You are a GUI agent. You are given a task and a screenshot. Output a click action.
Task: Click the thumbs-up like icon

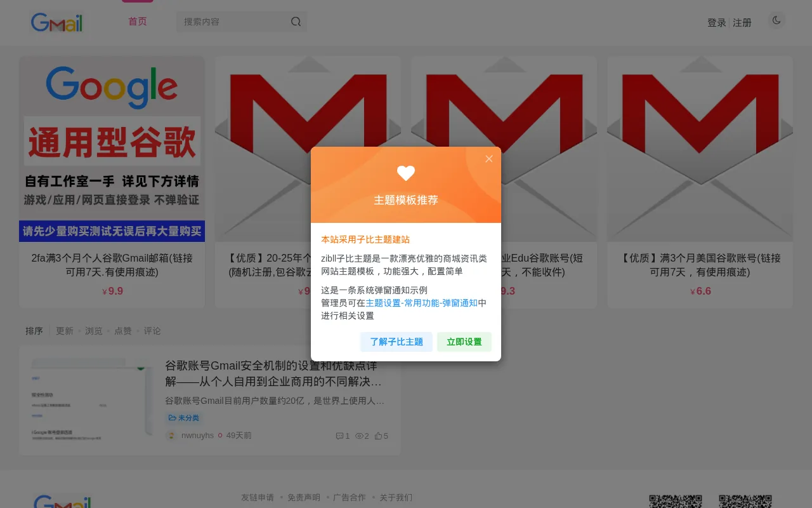coord(378,436)
